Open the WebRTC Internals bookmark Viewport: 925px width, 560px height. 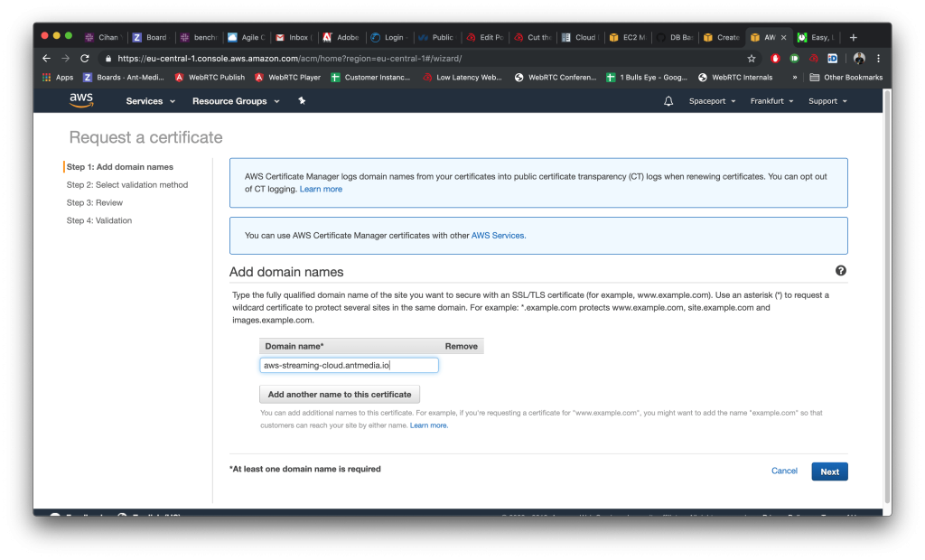735,78
